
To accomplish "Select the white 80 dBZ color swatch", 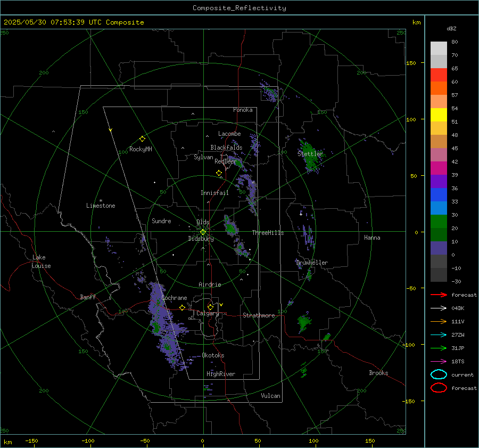I will click(439, 48).
